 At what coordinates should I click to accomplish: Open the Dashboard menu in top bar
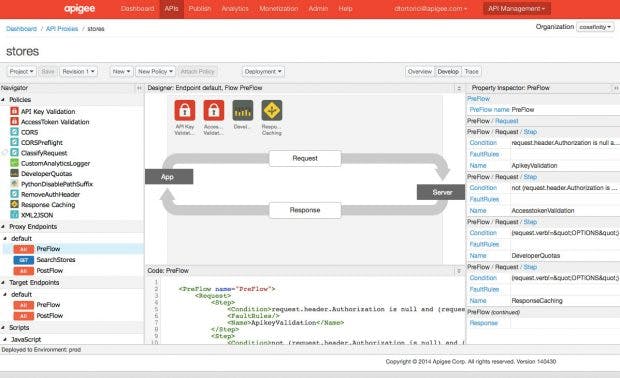coord(137,9)
